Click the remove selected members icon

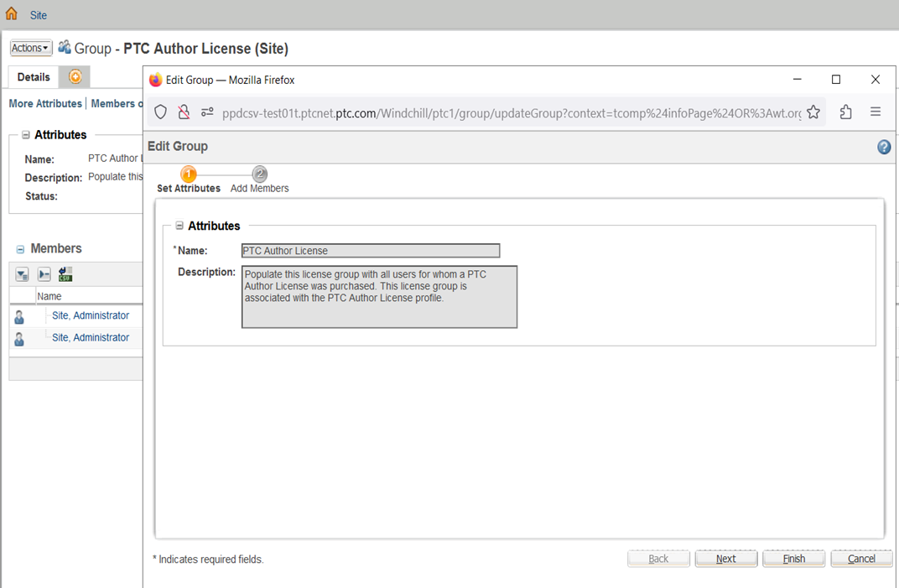pyautogui.click(x=44, y=273)
